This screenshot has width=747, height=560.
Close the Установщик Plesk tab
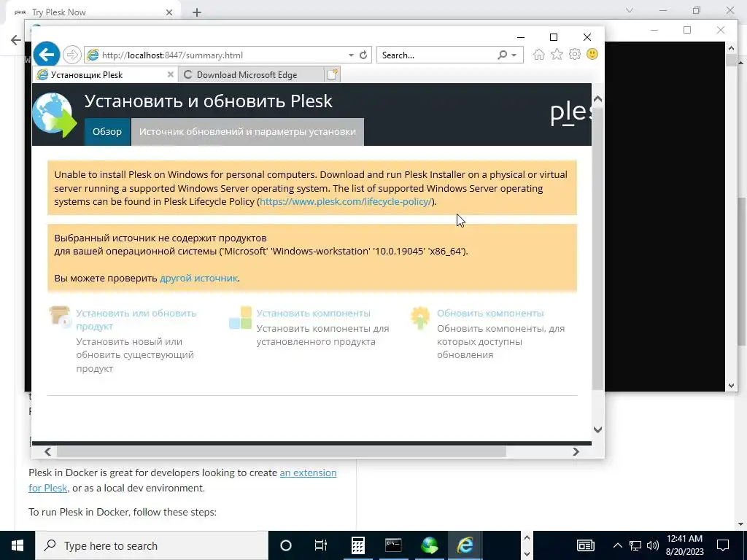click(170, 75)
